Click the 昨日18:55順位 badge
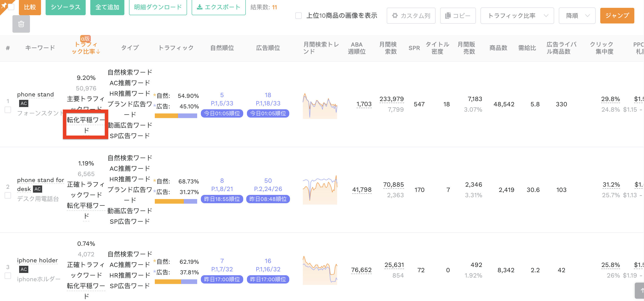The width and height of the screenshot is (644, 301). point(222,199)
